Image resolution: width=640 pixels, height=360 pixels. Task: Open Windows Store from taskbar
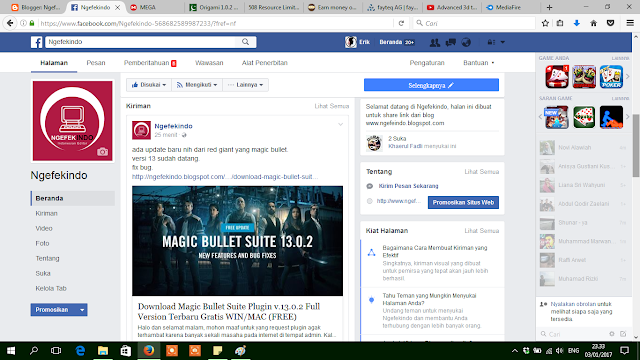click(x=126, y=351)
